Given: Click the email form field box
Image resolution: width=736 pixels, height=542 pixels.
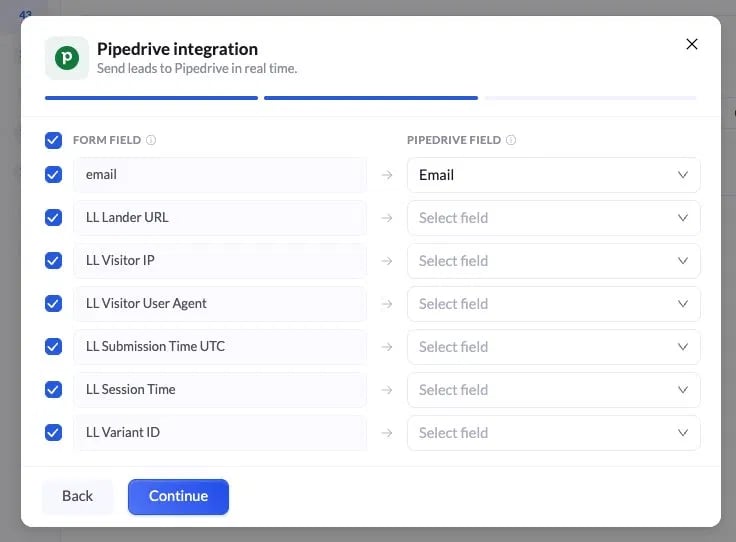Looking at the screenshot, I should pos(220,175).
